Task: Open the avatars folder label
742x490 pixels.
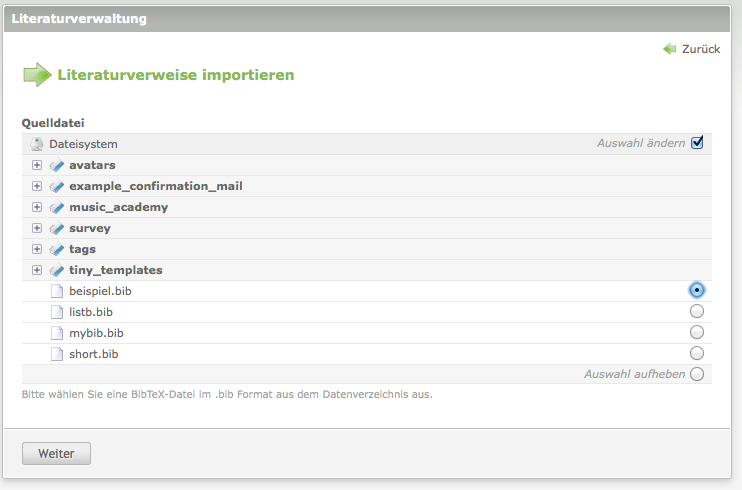Action: click(92, 165)
